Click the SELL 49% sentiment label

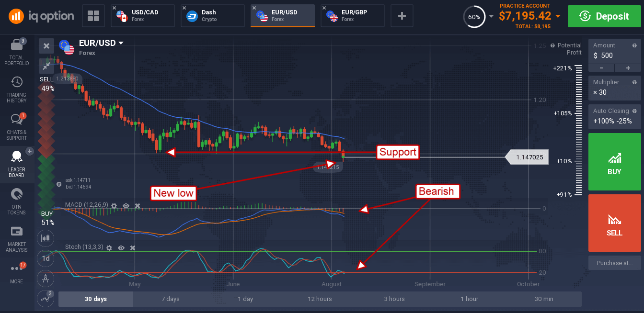[47, 84]
